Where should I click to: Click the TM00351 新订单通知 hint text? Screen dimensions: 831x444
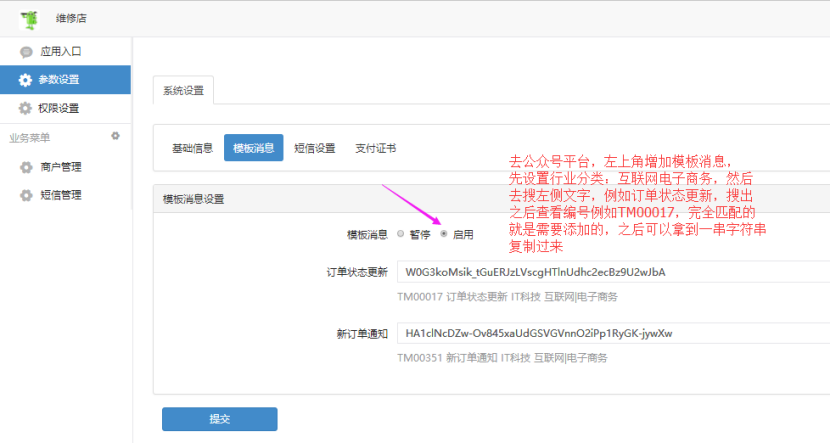click(x=502, y=358)
